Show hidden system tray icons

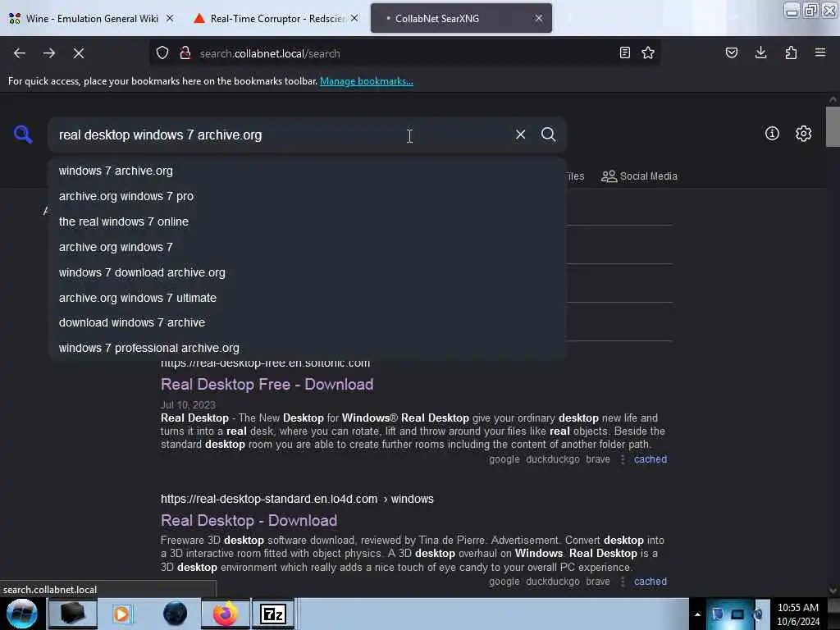click(x=697, y=614)
